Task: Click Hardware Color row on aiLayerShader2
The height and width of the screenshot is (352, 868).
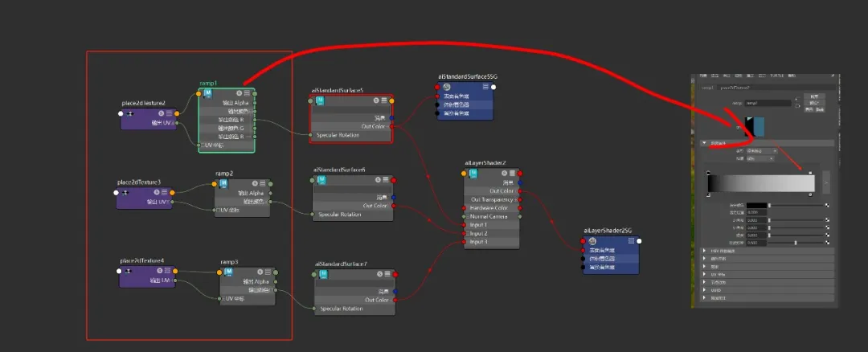Action: pos(492,207)
